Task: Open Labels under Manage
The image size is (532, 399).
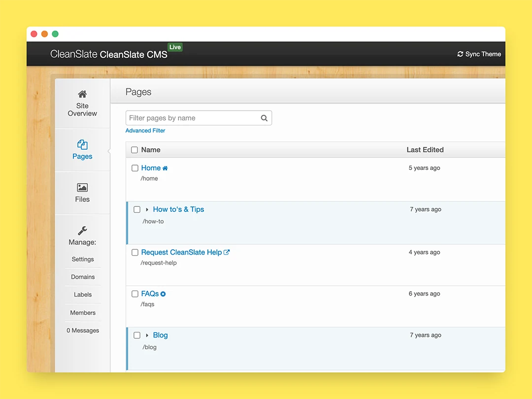Action: point(83,295)
